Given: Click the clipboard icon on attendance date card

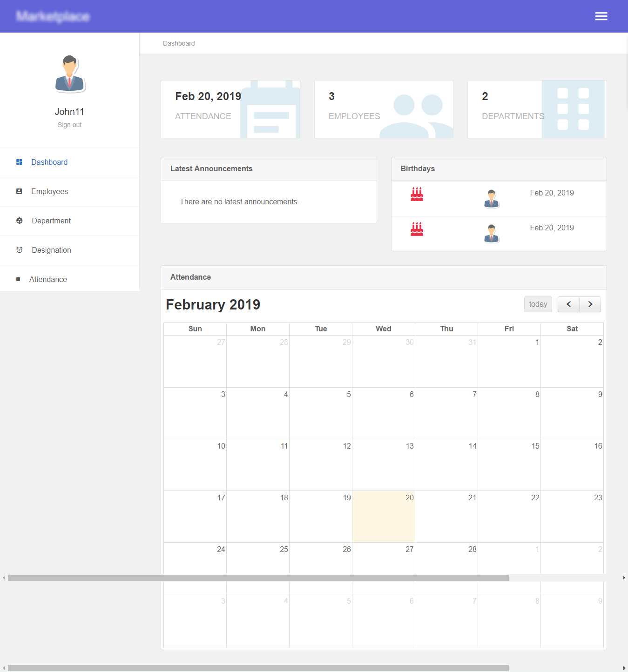Looking at the screenshot, I should pyautogui.click(x=270, y=109).
